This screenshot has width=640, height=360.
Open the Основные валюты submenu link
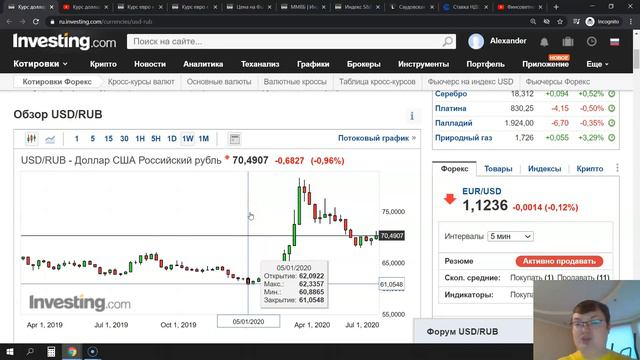point(219,82)
